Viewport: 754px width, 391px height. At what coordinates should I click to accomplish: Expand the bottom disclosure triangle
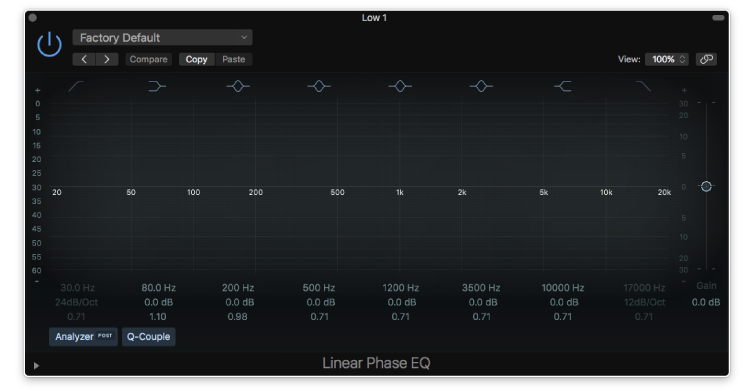(36, 366)
